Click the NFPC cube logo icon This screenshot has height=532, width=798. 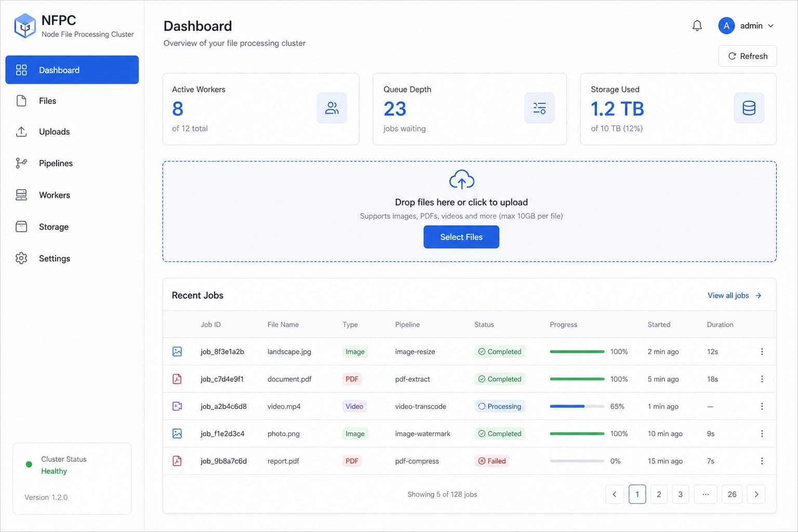click(x=24, y=26)
